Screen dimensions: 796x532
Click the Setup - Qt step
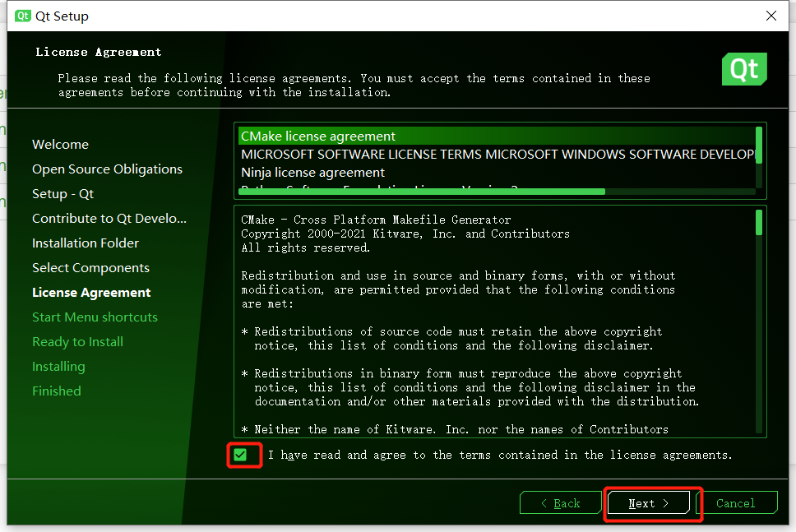63,194
